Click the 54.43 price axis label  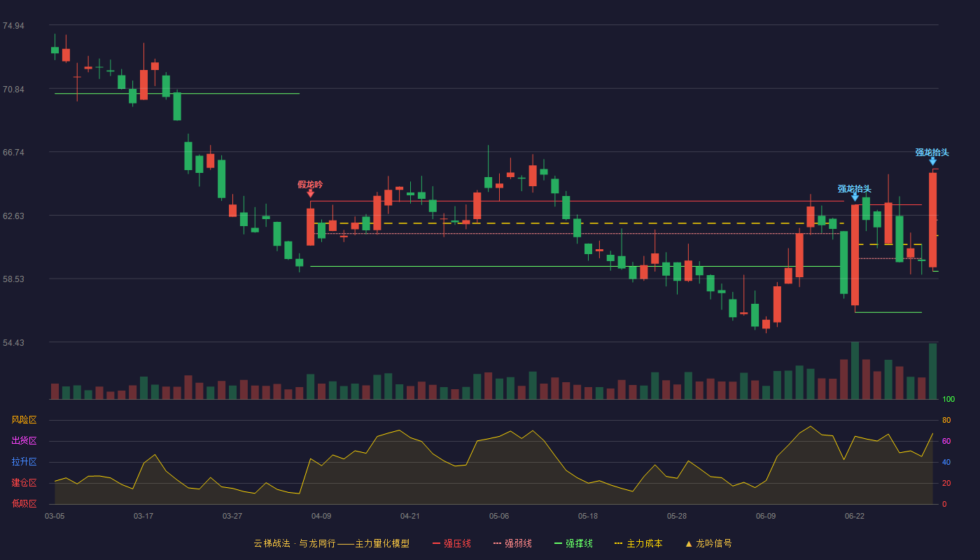(13, 343)
